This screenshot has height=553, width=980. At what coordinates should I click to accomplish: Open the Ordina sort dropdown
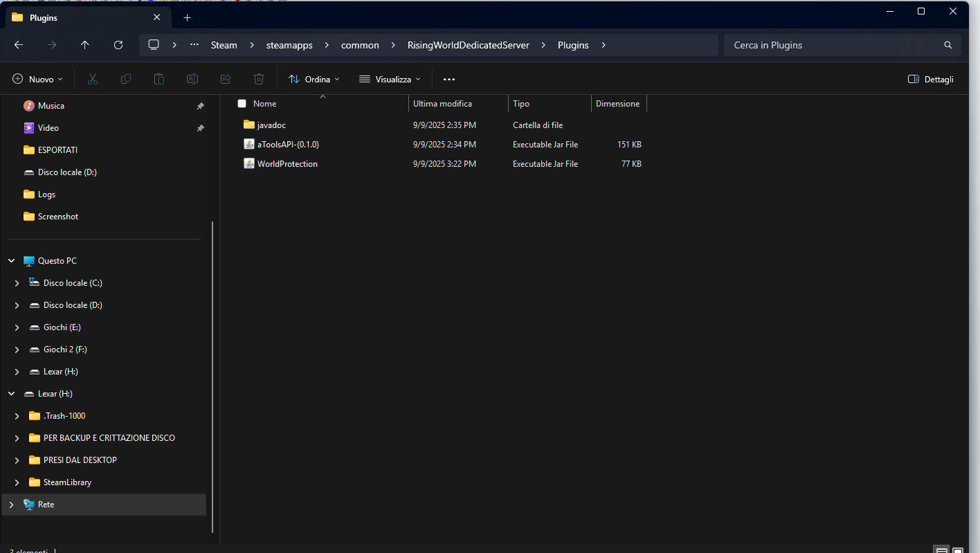click(x=314, y=80)
